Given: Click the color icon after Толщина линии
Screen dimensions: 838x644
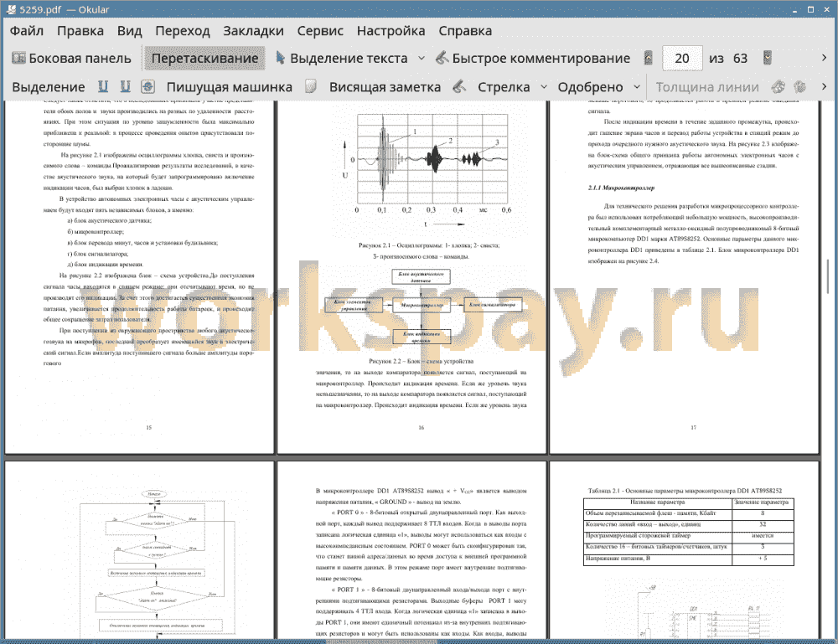Looking at the screenshot, I should (x=779, y=86).
